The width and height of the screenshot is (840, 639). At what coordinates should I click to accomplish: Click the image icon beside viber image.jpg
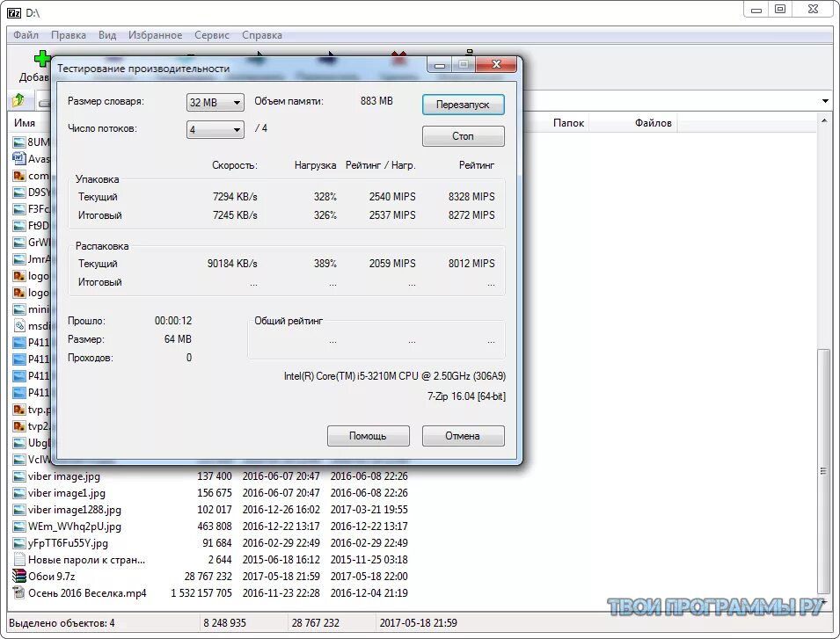(x=18, y=476)
